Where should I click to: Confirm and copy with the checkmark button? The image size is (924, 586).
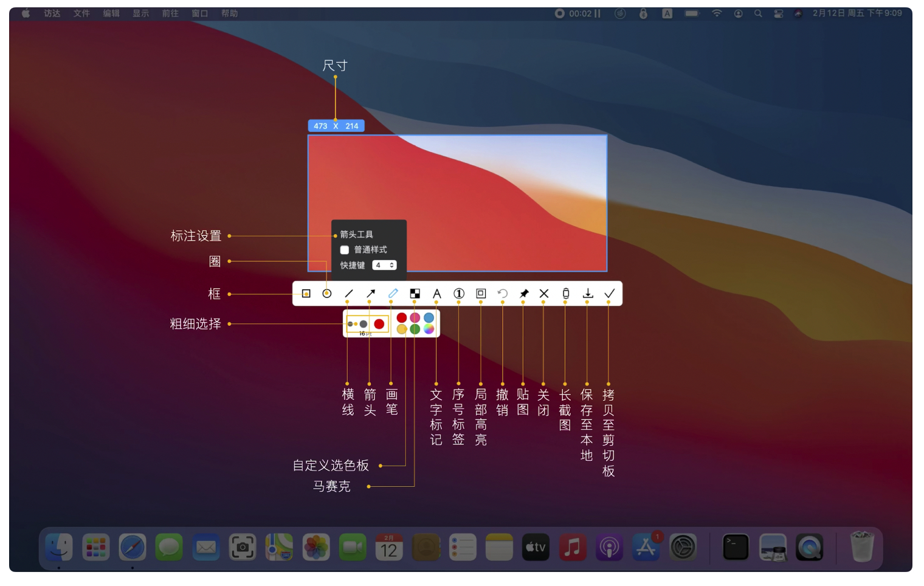click(x=609, y=294)
